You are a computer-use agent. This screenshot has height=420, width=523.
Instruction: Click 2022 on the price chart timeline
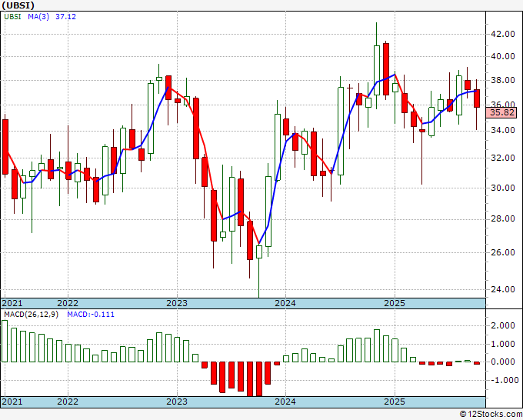tap(68, 303)
